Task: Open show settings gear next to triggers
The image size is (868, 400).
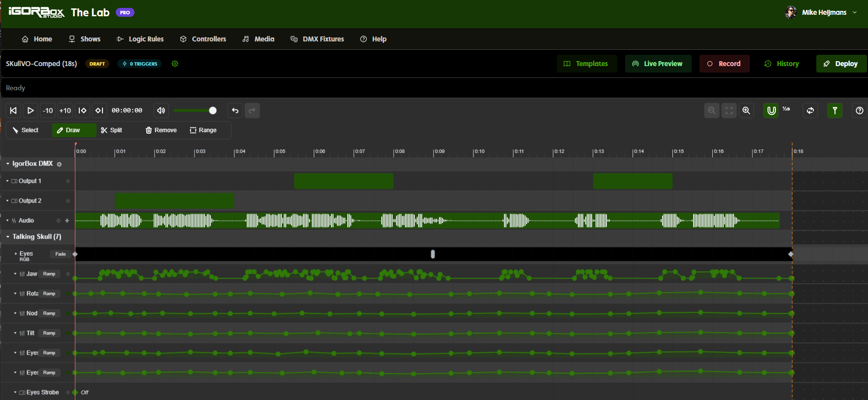Action: coord(175,64)
